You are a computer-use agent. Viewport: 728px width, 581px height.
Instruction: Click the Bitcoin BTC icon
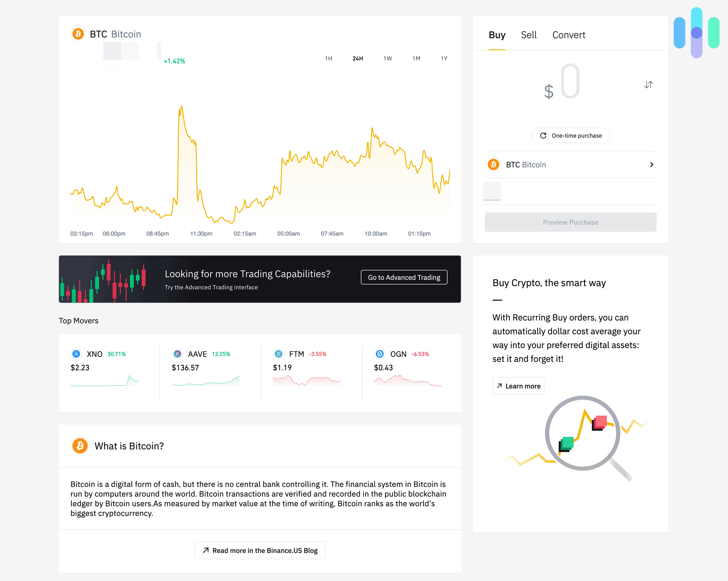79,33
